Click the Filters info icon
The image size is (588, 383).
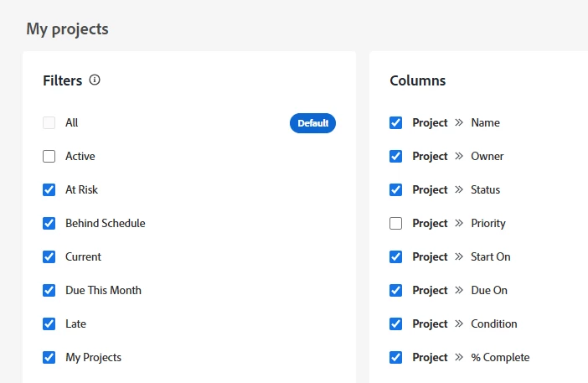click(x=95, y=80)
